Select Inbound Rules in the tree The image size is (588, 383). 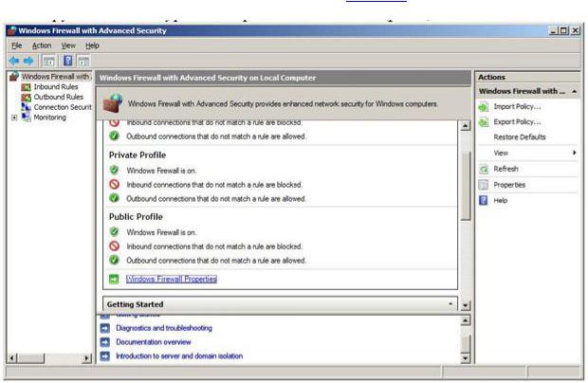[56, 87]
